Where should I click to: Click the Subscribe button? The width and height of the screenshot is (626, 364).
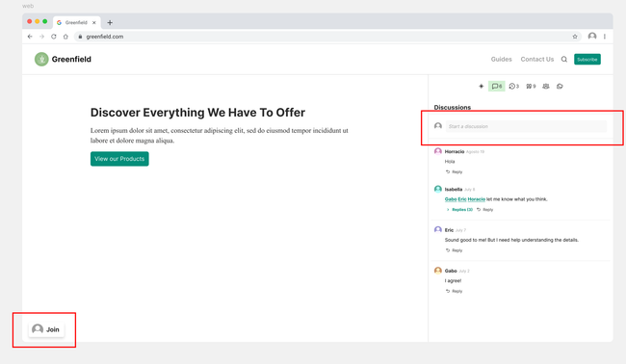coord(587,59)
